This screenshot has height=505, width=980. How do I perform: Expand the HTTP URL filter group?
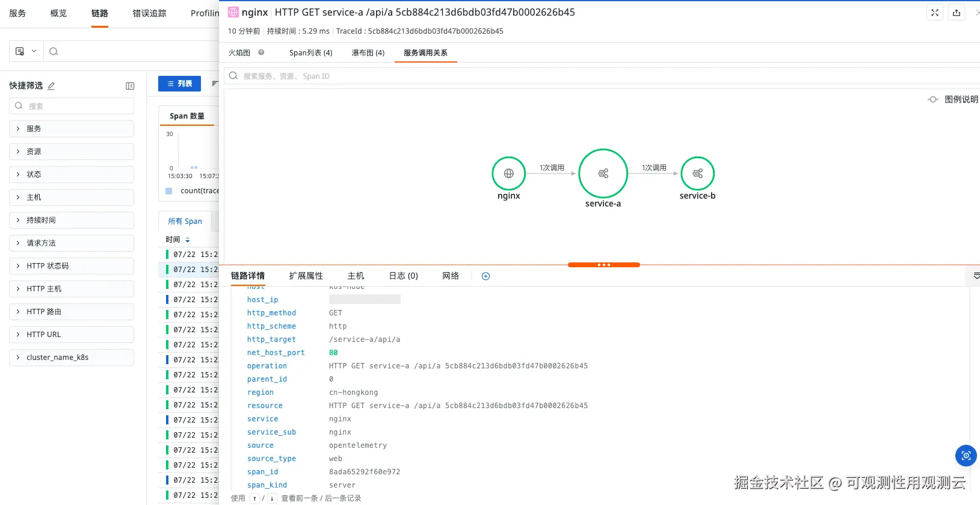coord(72,335)
